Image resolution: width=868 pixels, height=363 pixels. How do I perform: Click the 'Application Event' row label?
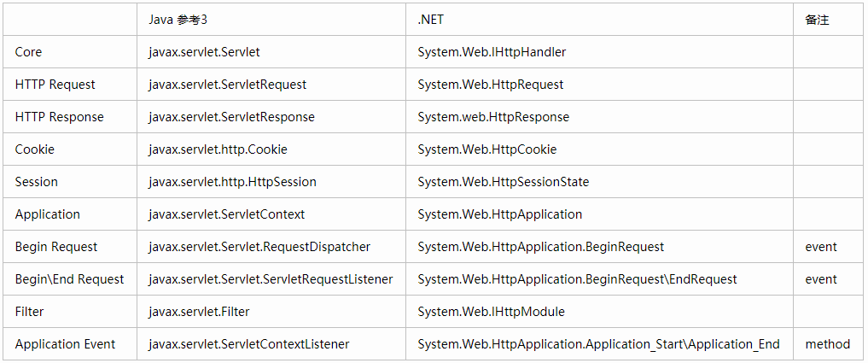(70, 343)
